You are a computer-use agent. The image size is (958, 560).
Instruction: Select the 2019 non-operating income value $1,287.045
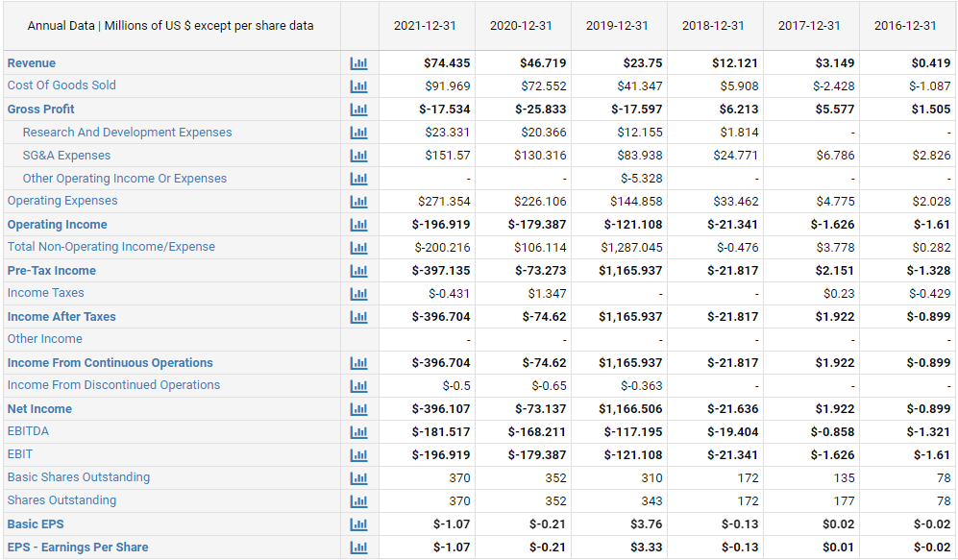tap(631, 247)
